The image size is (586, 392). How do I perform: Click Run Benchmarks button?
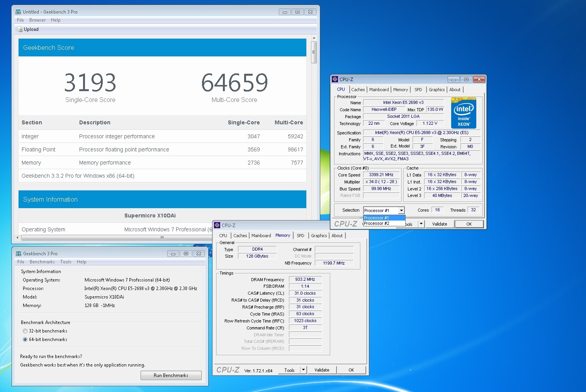171,375
